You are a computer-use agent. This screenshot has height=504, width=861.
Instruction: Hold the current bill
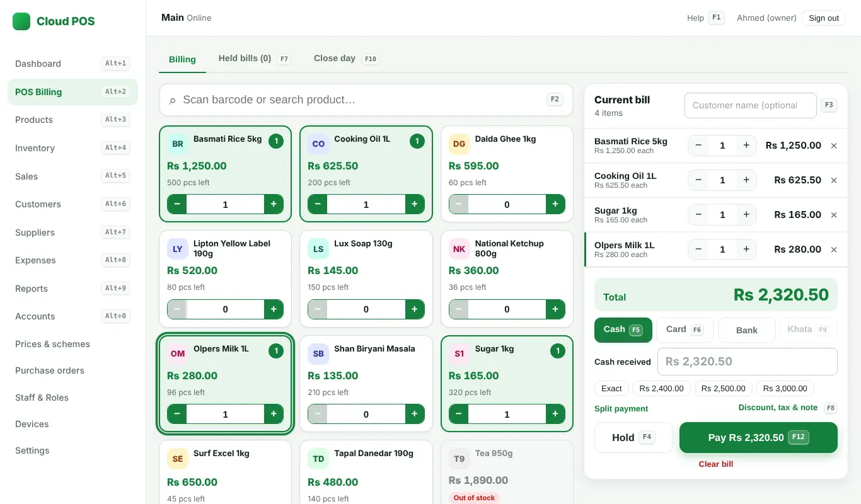click(633, 437)
